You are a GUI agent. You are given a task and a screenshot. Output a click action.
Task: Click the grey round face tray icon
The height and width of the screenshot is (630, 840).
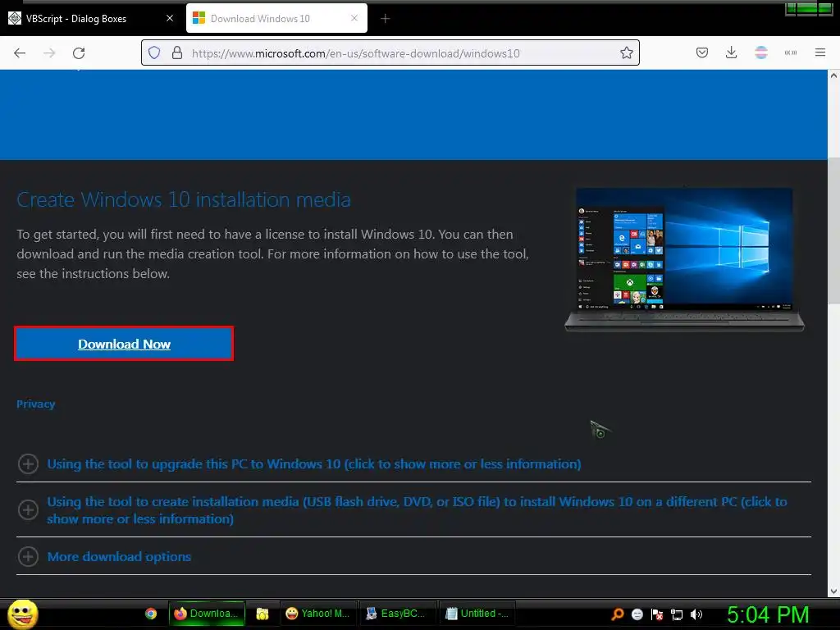click(x=637, y=614)
